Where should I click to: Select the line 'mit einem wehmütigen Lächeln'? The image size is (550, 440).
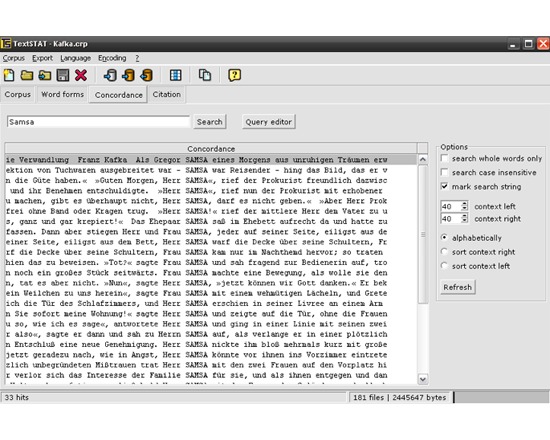[x=211, y=293]
